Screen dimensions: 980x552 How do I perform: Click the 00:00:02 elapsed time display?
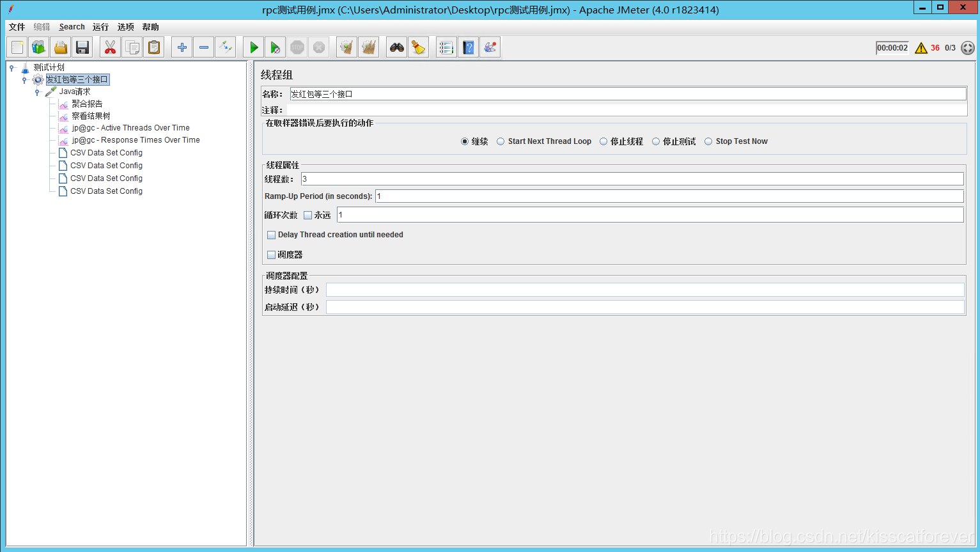tap(892, 48)
